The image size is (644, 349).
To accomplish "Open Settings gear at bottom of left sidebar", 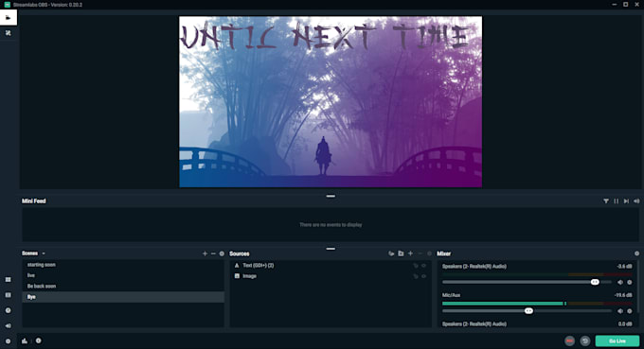I will 9,341.
